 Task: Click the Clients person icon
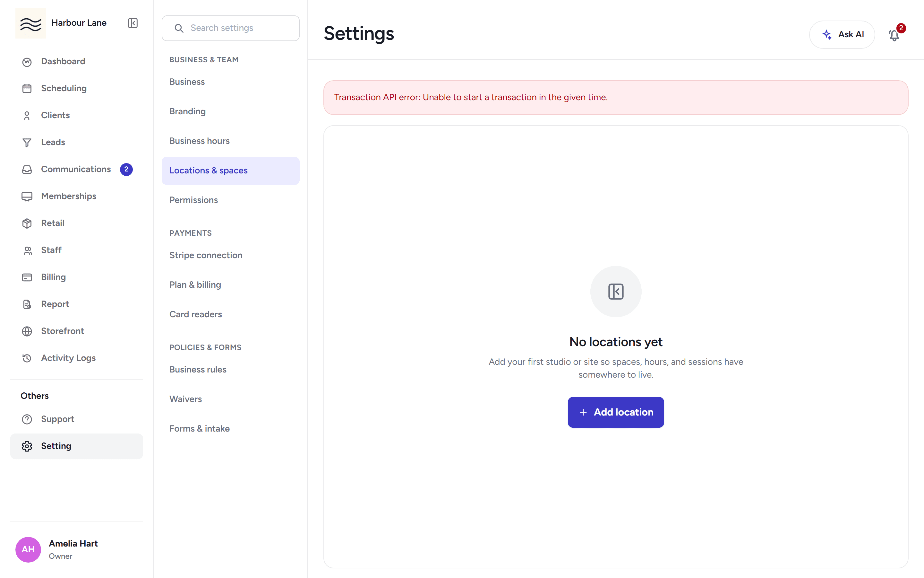click(x=27, y=116)
